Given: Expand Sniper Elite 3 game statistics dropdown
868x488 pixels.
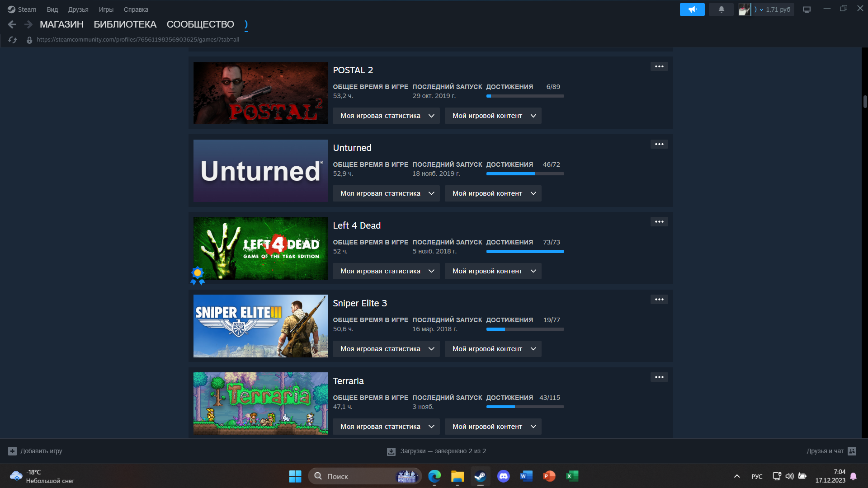Looking at the screenshot, I should click(x=386, y=349).
